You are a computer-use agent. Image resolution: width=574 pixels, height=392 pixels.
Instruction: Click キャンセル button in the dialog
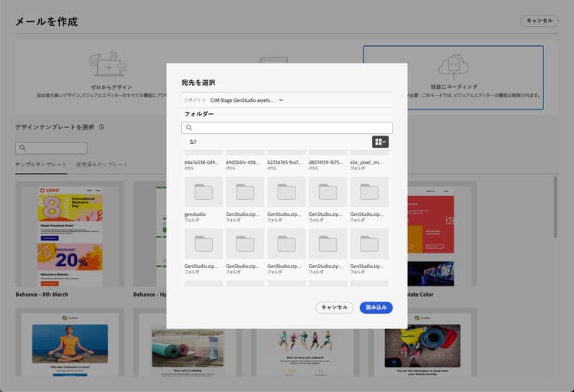tap(334, 307)
